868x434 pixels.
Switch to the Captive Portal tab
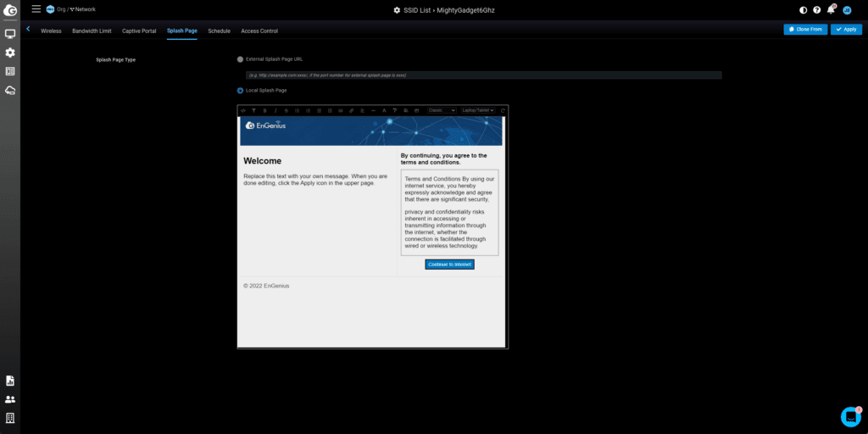138,31
